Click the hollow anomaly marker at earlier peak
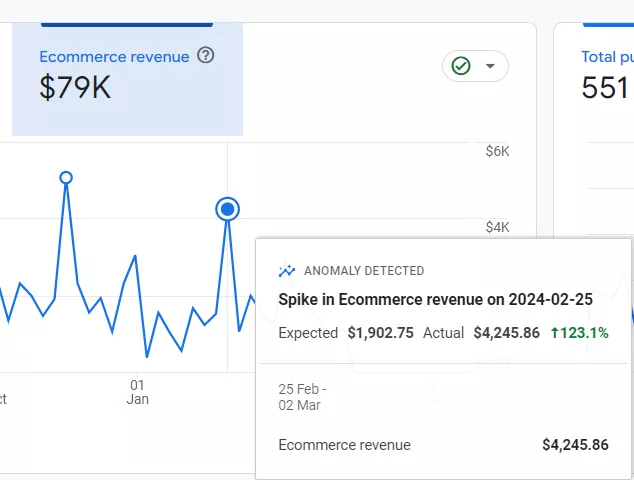The height and width of the screenshot is (480, 634). [x=66, y=178]
